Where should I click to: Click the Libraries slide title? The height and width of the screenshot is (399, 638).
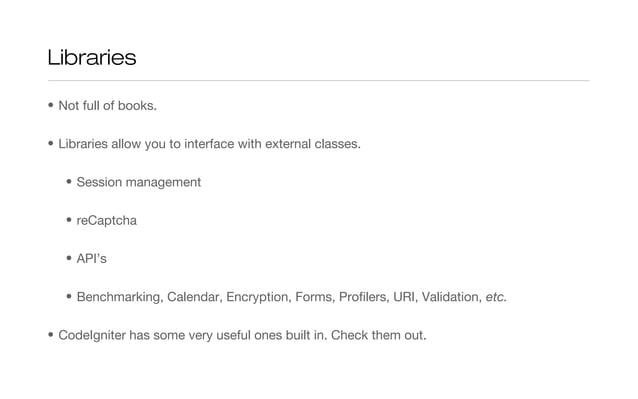(x=92, y=57)
